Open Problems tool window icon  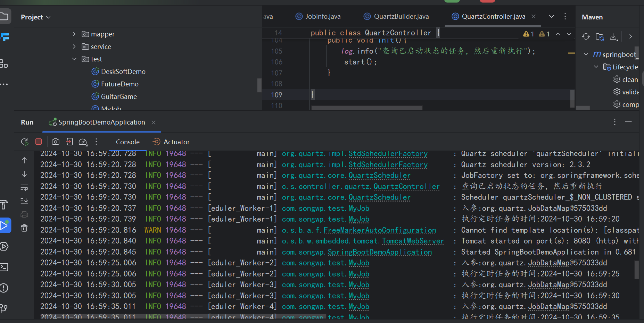pos(4,288)
